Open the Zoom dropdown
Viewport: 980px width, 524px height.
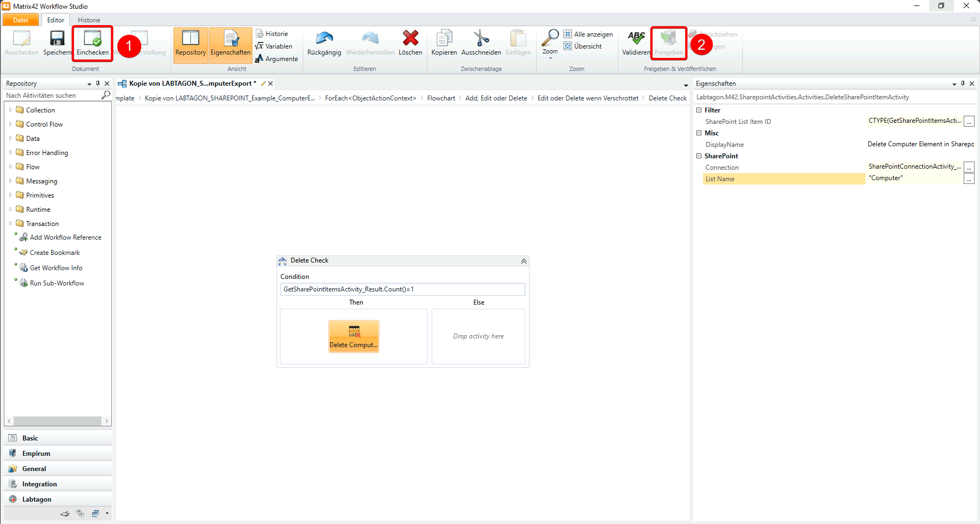click(x=550, y=45)
